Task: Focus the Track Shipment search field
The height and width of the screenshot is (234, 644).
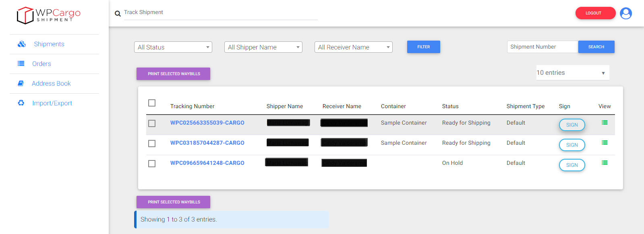Action: [x=221, y=13]
